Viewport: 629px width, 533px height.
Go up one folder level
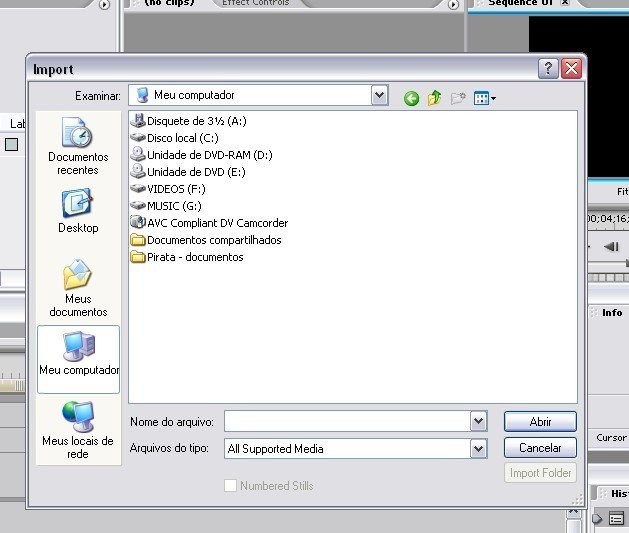coord(434,97)
